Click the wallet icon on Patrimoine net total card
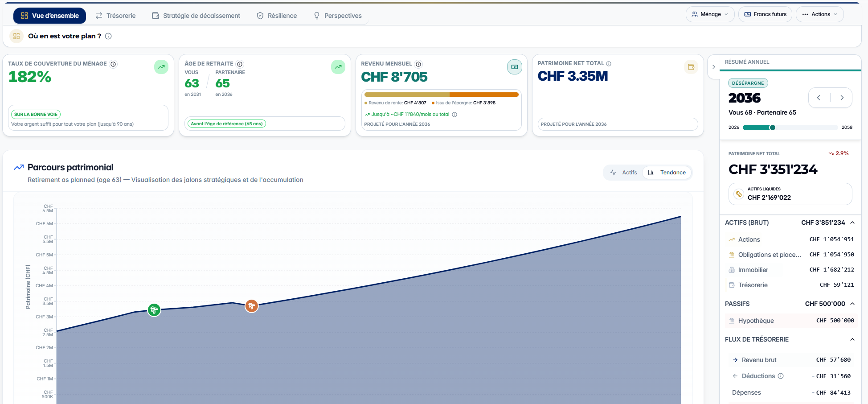868x404 pixels. [691, 67]
